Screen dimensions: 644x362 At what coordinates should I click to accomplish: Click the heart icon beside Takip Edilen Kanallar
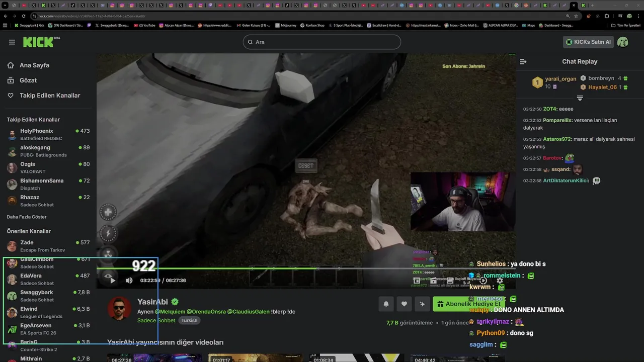11,96
